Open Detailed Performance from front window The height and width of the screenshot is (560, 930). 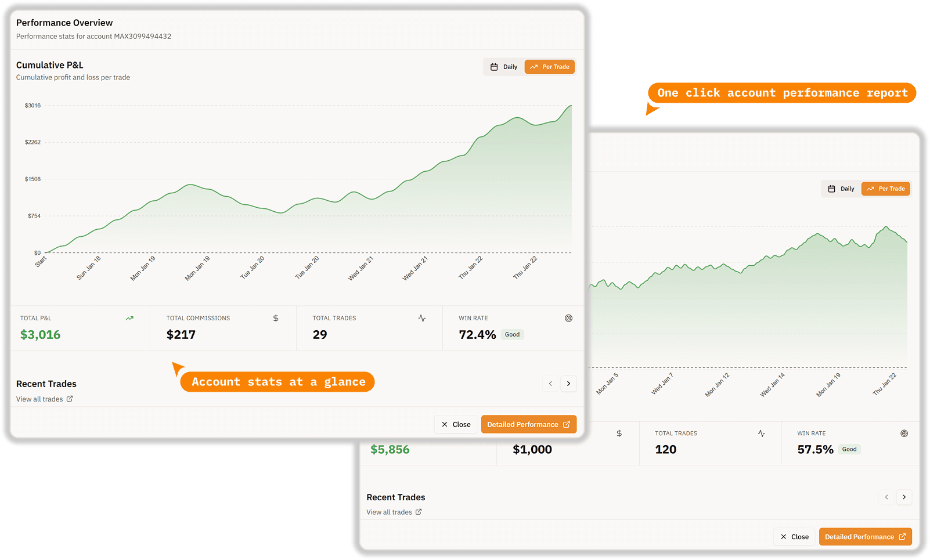pyautogui.click(x=529, y=425)
